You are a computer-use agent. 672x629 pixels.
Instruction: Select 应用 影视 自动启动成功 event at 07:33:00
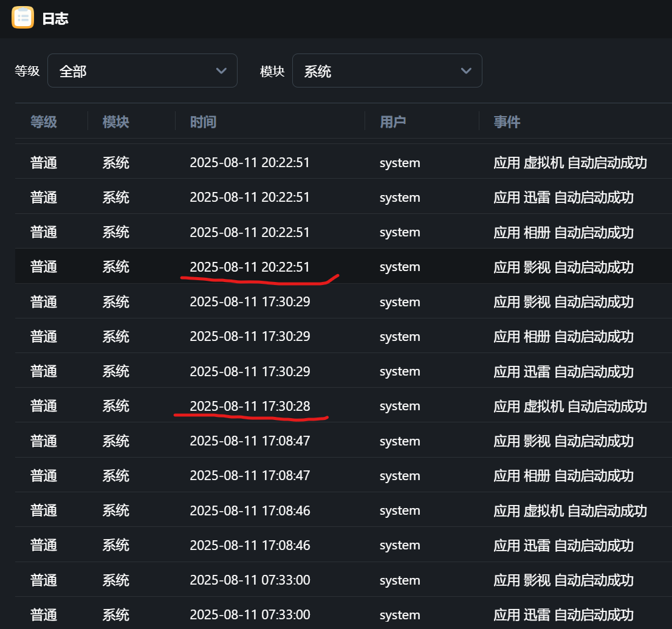(x=564, y=580)
